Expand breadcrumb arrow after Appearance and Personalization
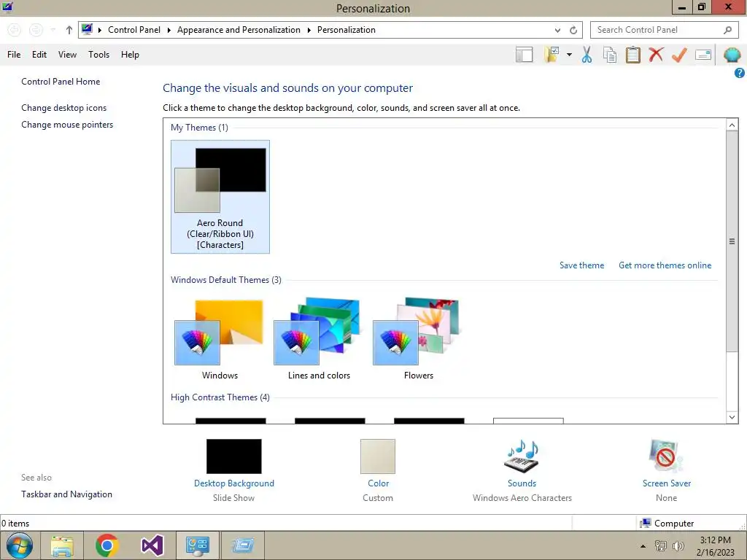747x560 pixels. coord(309,30)
